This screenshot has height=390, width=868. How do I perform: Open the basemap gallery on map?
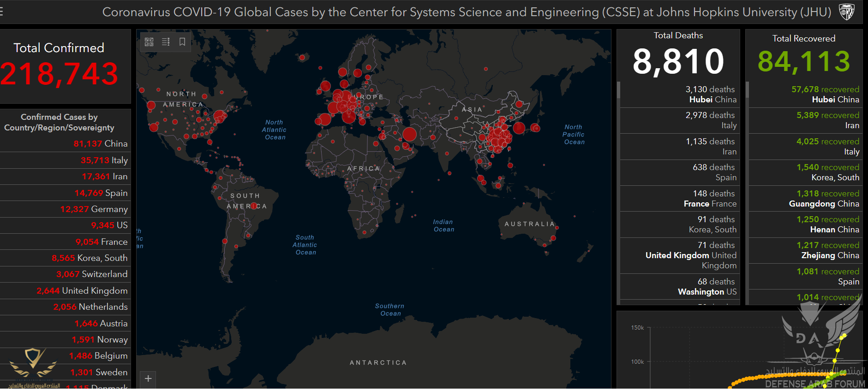tap(149, 42)
